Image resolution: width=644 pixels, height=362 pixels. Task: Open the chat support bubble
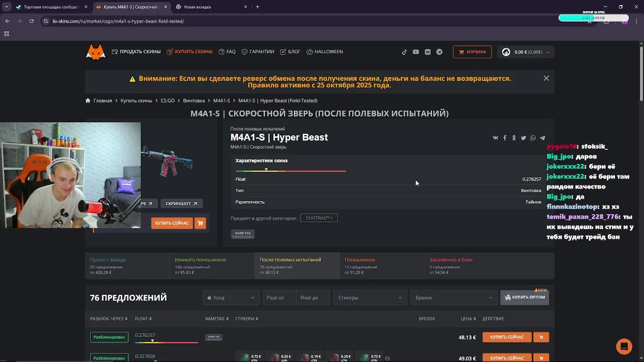coord(624,346)
